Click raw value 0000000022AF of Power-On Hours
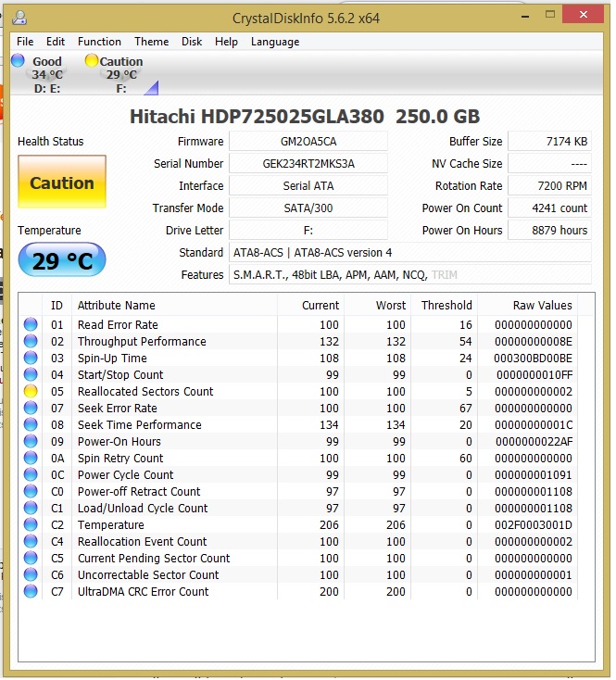Viewport: 616px width, 680px height. [x=534, y=442]
